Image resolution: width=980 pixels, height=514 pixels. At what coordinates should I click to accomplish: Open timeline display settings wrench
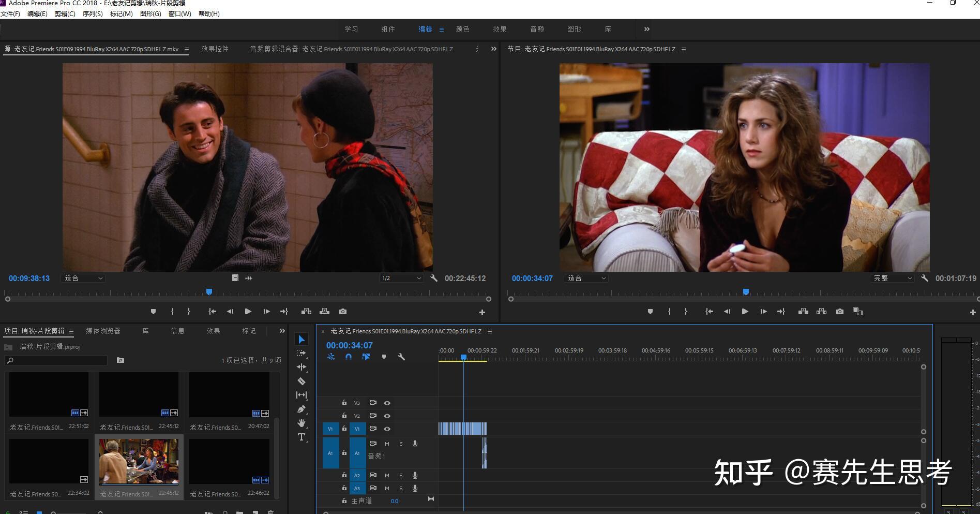coord(401,357)
